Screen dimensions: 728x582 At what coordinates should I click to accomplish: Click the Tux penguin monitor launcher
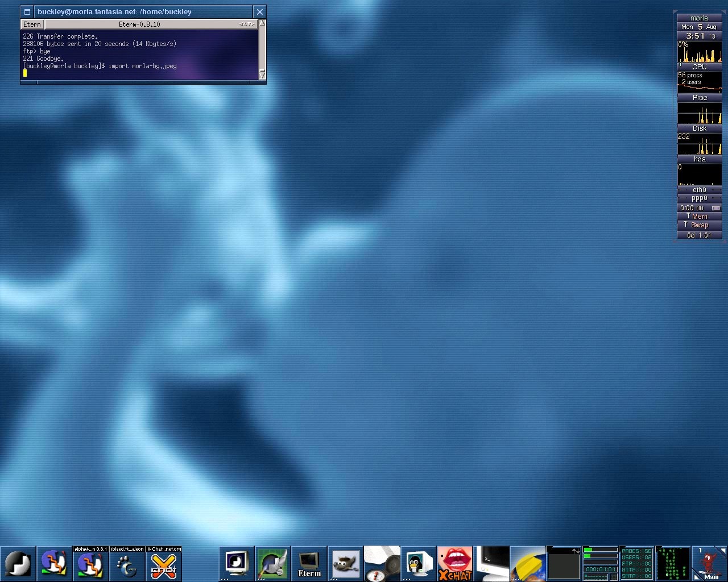click(x=418, y=564)
